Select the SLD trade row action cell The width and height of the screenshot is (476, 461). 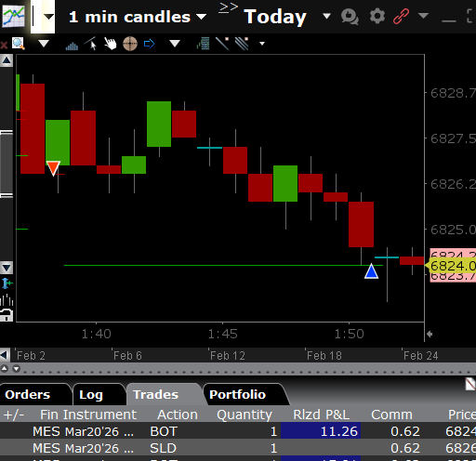pyautogui.click(x=163, y=448)
